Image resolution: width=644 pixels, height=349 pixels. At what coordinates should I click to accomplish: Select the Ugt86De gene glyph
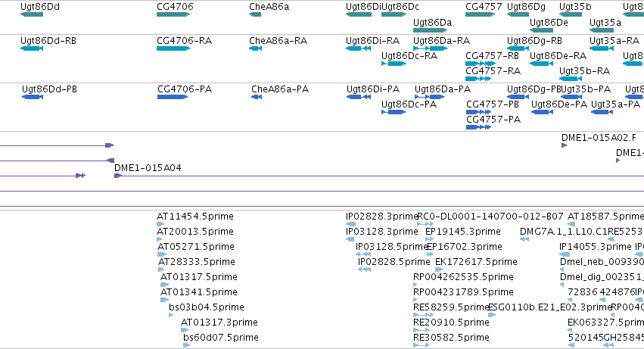(x=541, y=30)
